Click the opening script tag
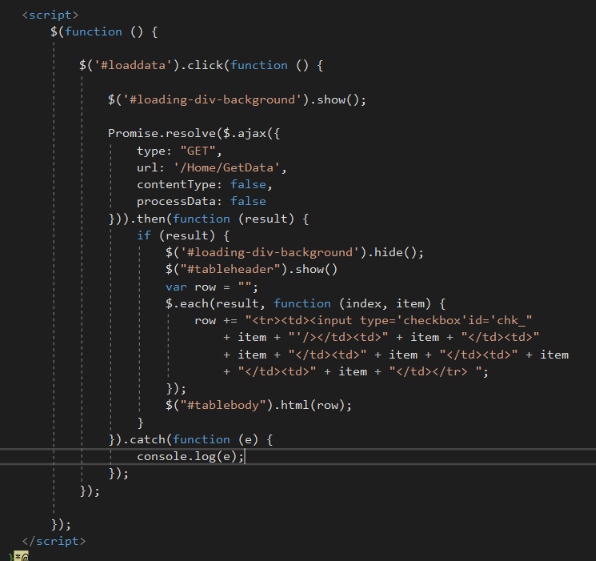Screen dimensions: 596x561 50,15
